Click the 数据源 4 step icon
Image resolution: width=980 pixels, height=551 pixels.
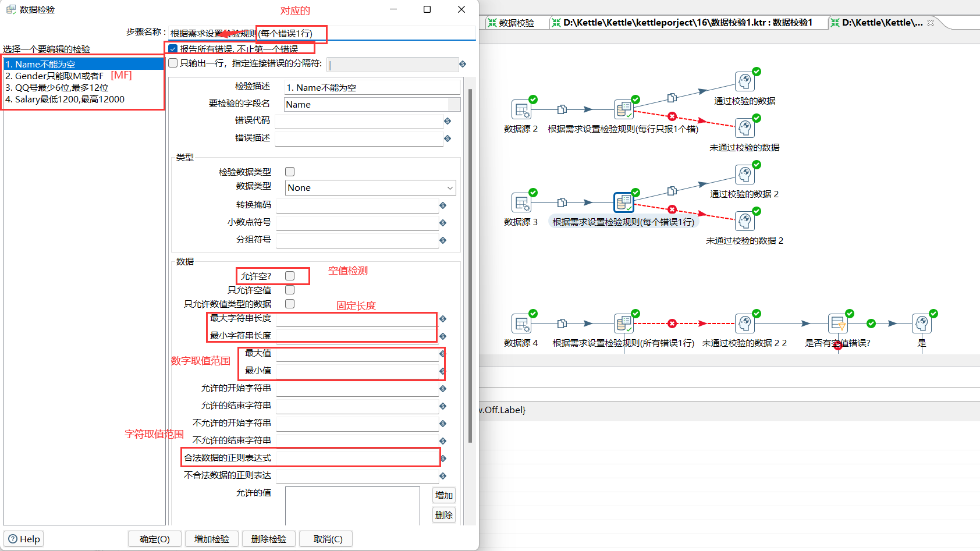(x=521, y=324)
